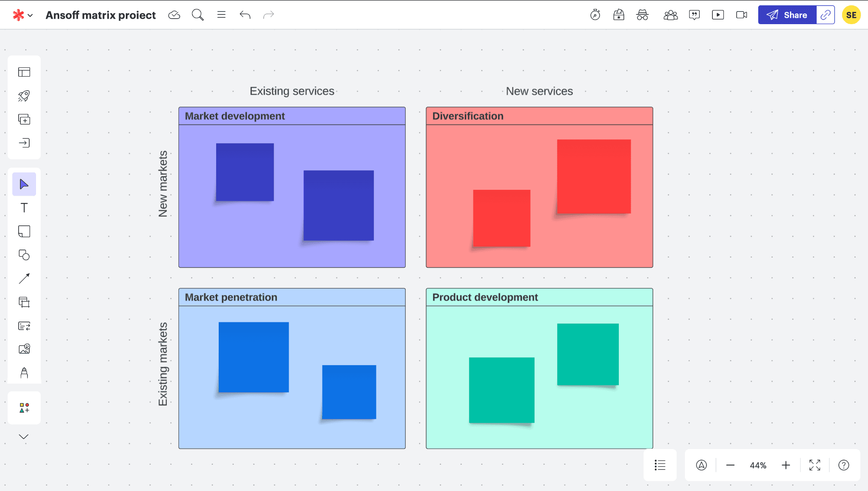Toggle fit to screen view
Image resolution: width=868 pixels, height=491 pixels.
click(x=815, y=465)
